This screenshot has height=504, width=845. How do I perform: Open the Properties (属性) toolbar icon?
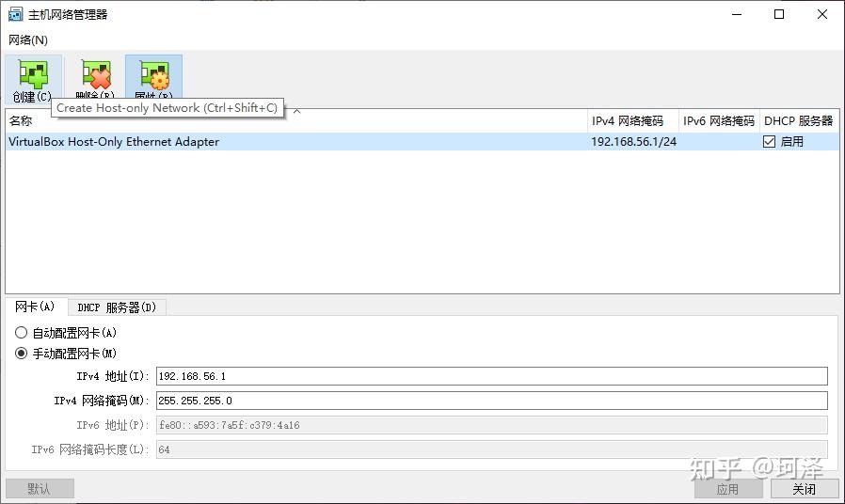(153, 75)
